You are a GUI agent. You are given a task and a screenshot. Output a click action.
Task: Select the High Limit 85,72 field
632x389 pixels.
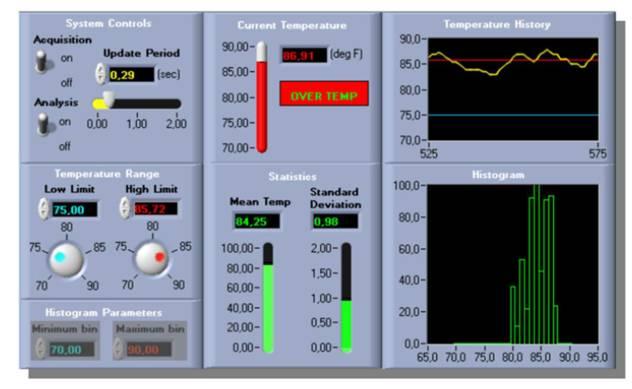coord(156,209)
